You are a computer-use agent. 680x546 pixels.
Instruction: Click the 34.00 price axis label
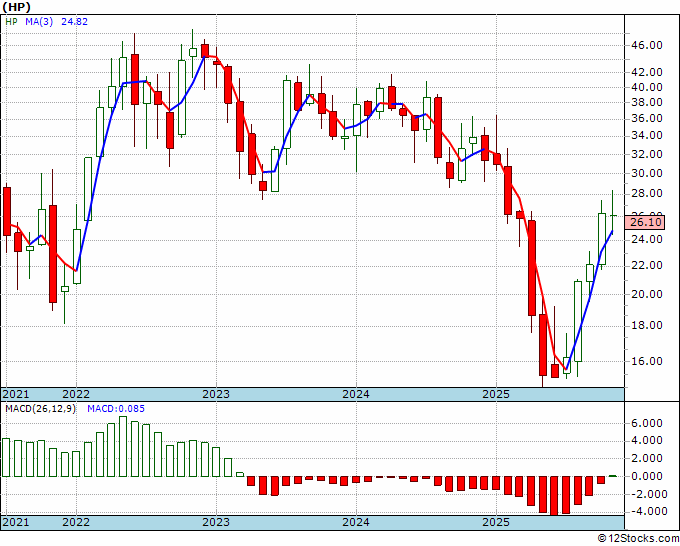point(646,136)
